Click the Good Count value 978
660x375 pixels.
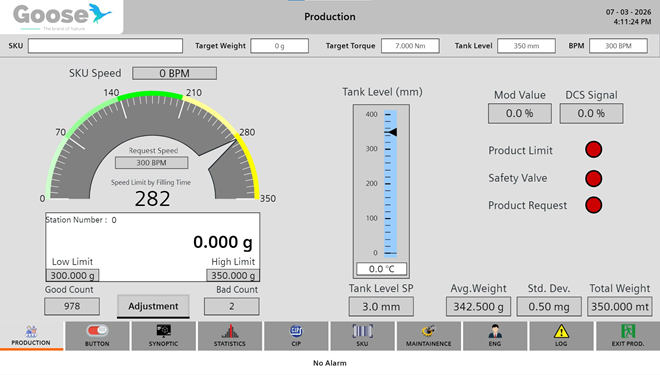(x=72, y=306)
